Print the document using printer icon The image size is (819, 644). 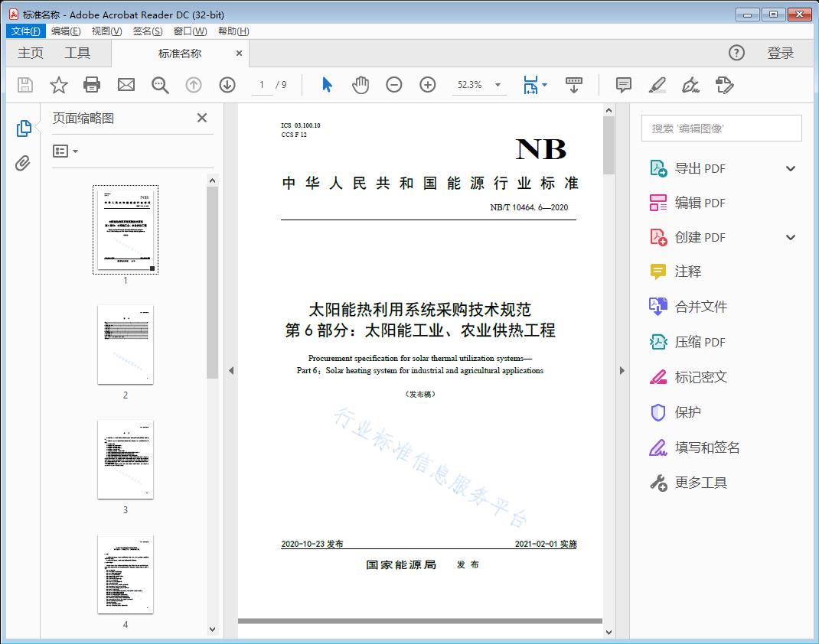click(x=92, y=85)
